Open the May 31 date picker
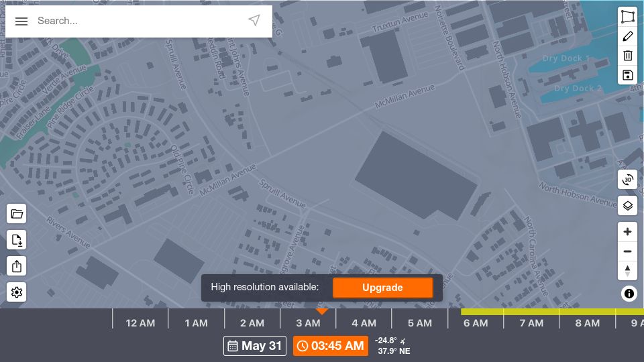644x362 pixels. (x=255, y=346)
